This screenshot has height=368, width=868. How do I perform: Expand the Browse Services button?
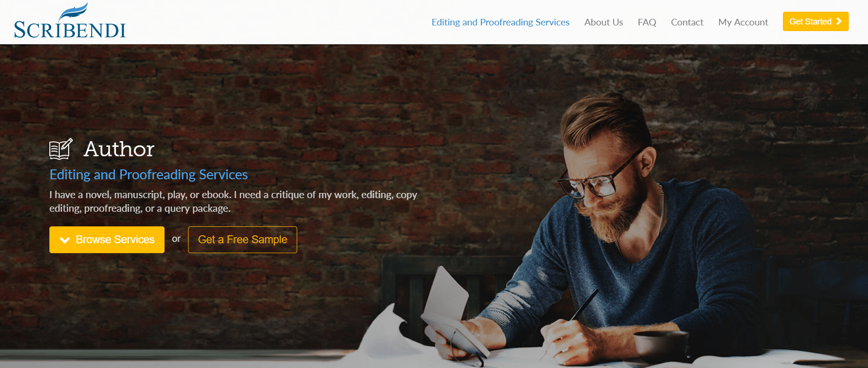point(107,240)
